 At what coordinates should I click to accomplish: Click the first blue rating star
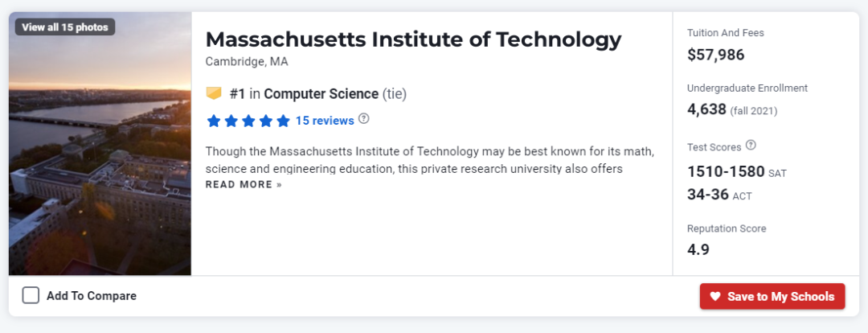pos(214,121)
